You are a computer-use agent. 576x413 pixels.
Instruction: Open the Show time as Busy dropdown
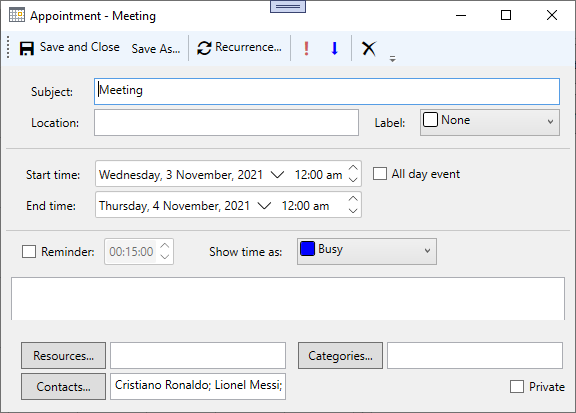coord(367,251)
